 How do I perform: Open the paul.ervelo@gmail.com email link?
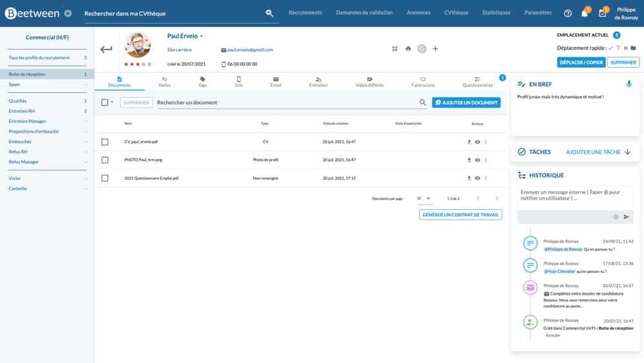pos(250,50)
